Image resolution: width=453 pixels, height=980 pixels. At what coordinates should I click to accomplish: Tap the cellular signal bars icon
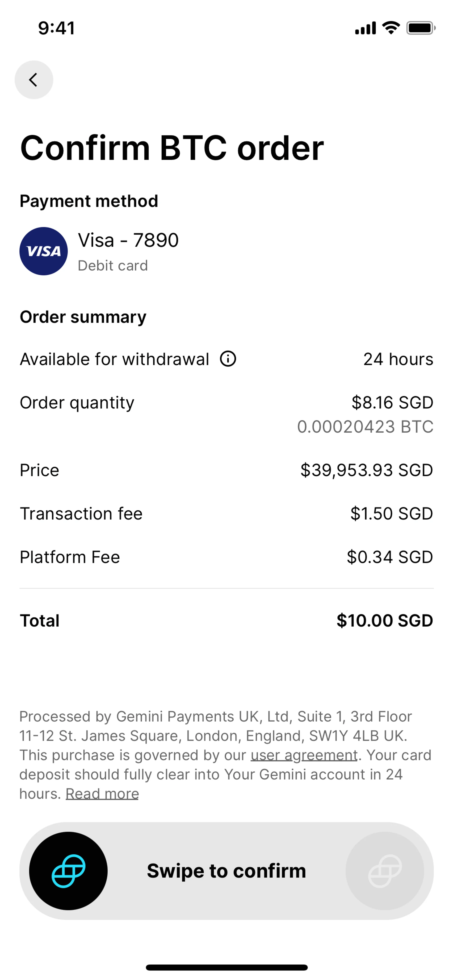[365, 28]
